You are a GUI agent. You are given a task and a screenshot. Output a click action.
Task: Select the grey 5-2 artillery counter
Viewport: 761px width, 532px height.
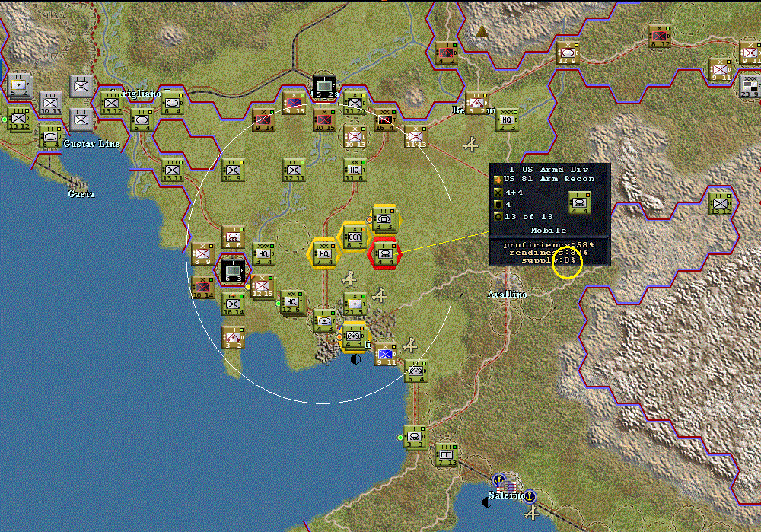tap(20, 86)
